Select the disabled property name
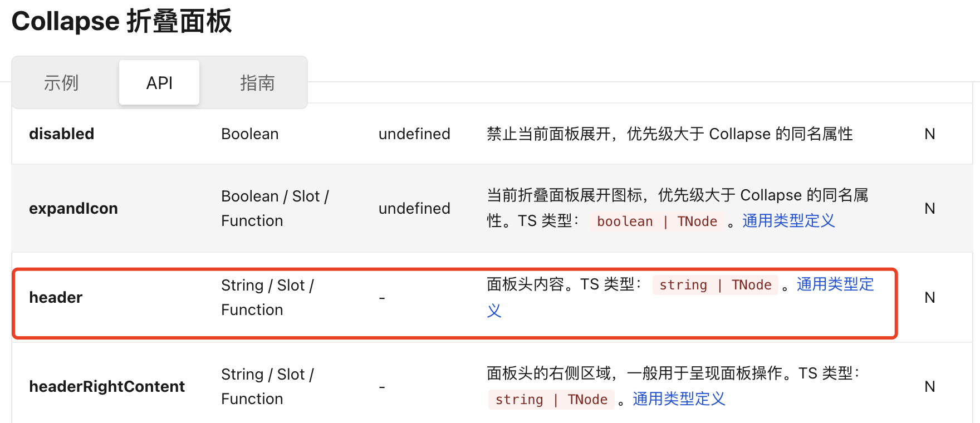The width and height of the screenshot is (980, 423). pos(61,134)
